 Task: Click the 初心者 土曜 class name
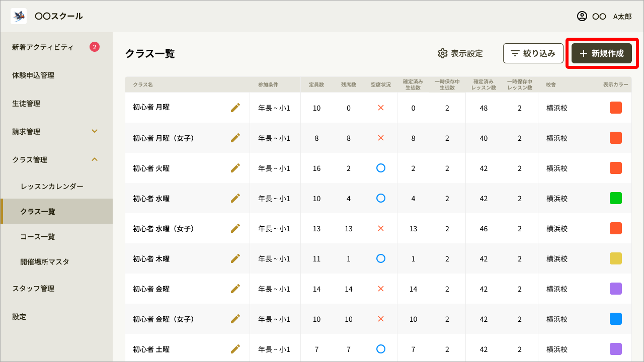[x=151, y=349]
